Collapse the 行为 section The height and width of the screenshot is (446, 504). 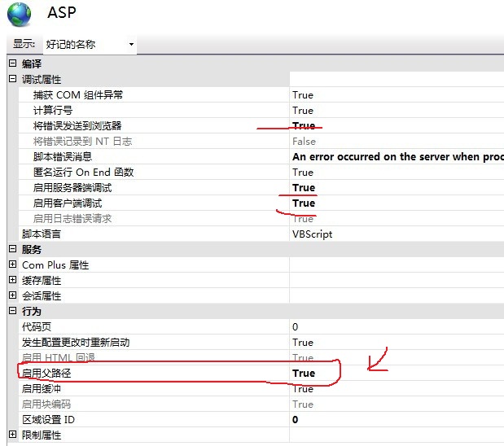tap(12, 312)
